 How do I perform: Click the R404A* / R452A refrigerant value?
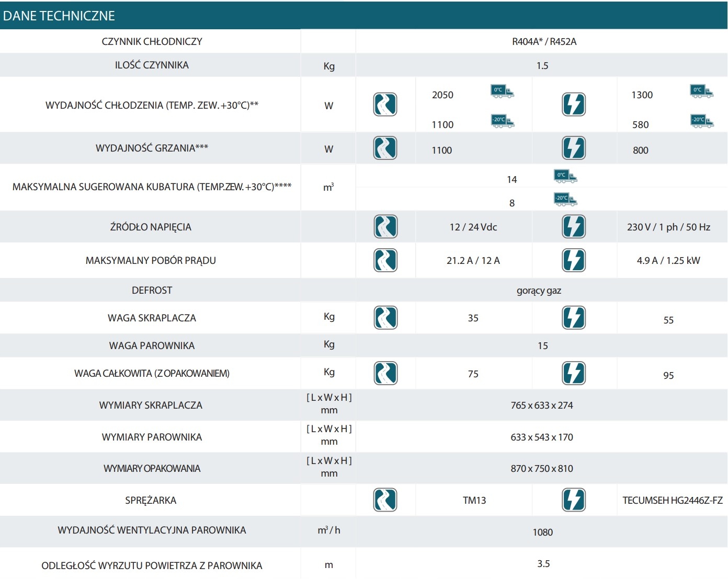tap(544, 42)
